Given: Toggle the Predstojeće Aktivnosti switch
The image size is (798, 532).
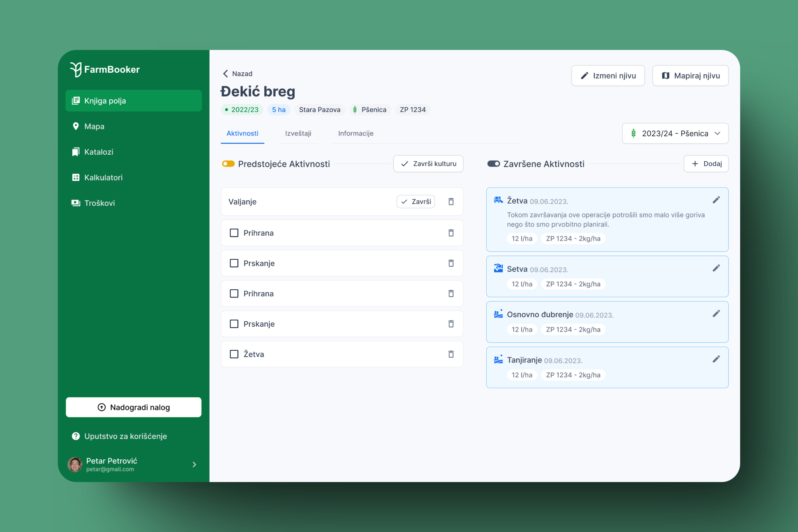Looking at the screenshot, I should pos(228,164).
